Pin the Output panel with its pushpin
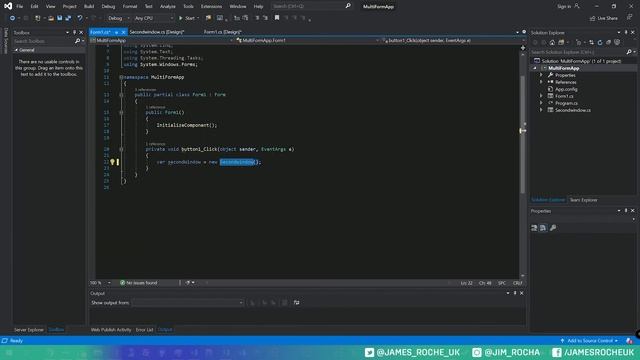 [x=515, y=293]
